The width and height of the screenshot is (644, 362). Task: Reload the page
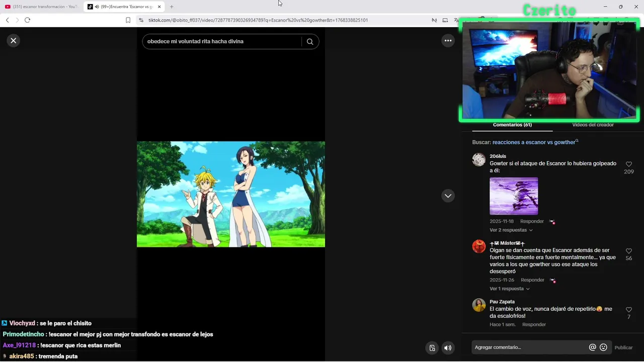pyautogui.click(x=27, y=20)
